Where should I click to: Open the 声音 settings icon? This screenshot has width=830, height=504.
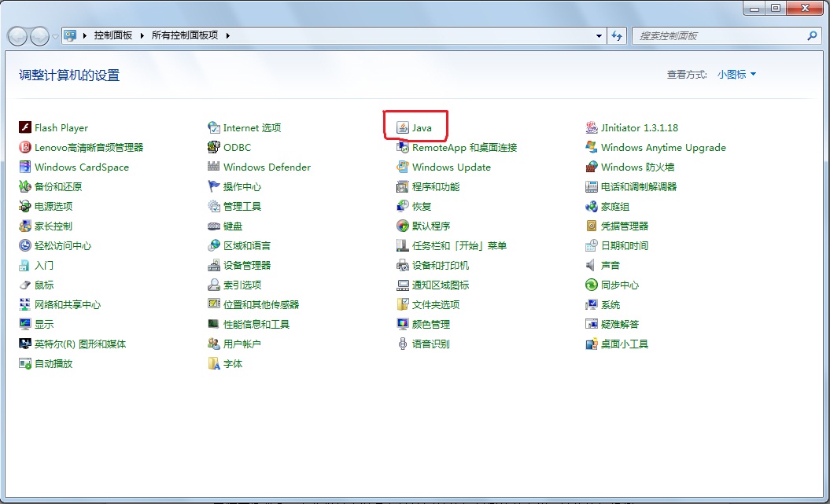click(x=592, y=266)
